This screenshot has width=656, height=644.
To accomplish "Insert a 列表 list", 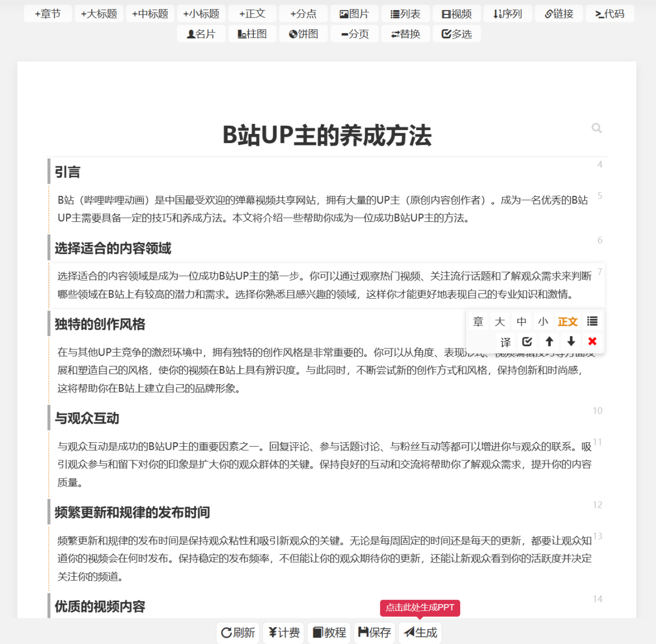I will (405, 14).
